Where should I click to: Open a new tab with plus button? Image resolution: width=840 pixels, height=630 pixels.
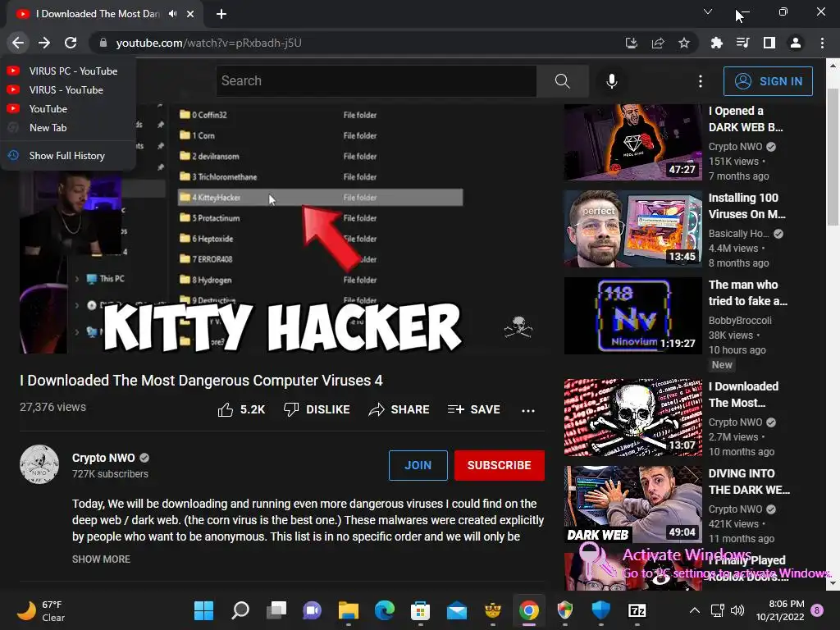pyautogui.click(x=221, y=14)
